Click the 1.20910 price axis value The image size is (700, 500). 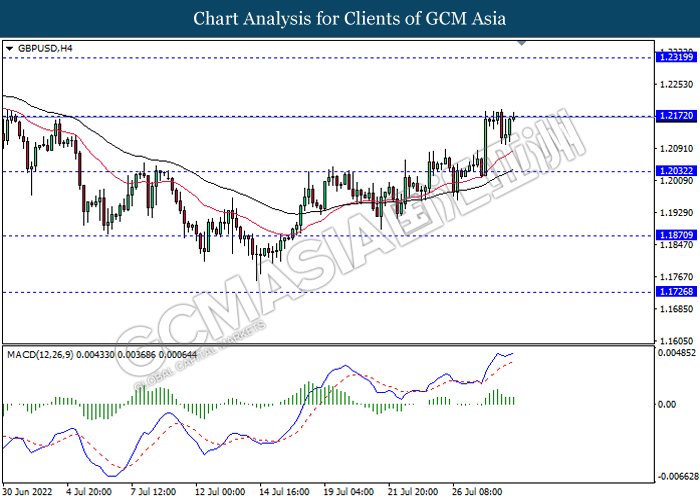[x=676, y=148]
